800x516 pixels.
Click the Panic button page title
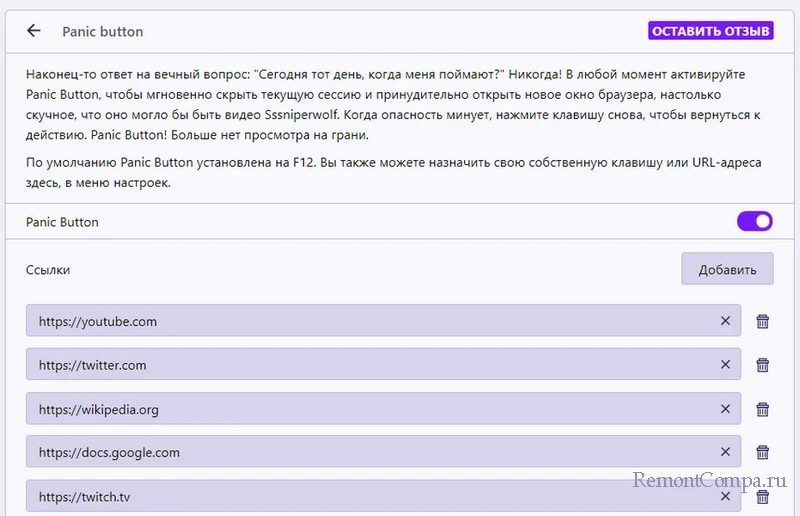pos(103,31)
